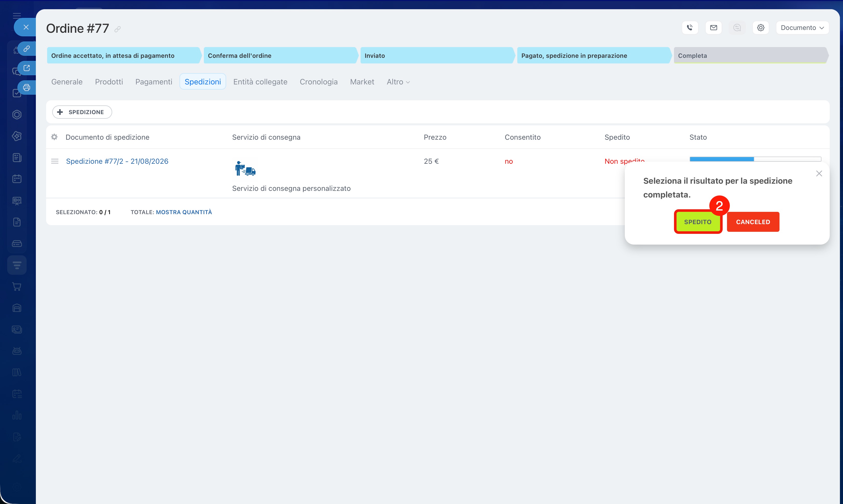Image resolution: width=843 pixels, height=504 pixels.
Task: Expand the Documento dropdown
Action: tap(802, 28)
